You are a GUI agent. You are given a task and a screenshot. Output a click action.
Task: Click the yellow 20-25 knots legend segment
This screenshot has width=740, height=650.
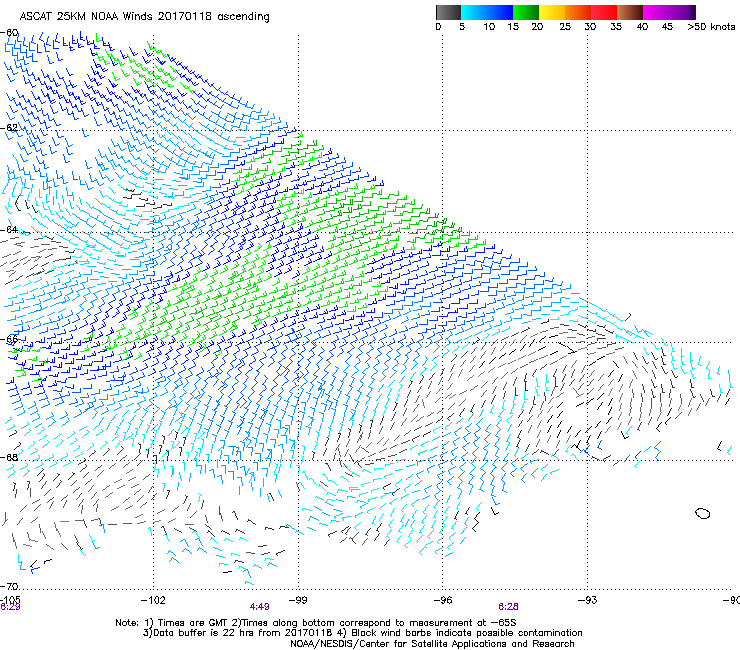pos(552,12)
